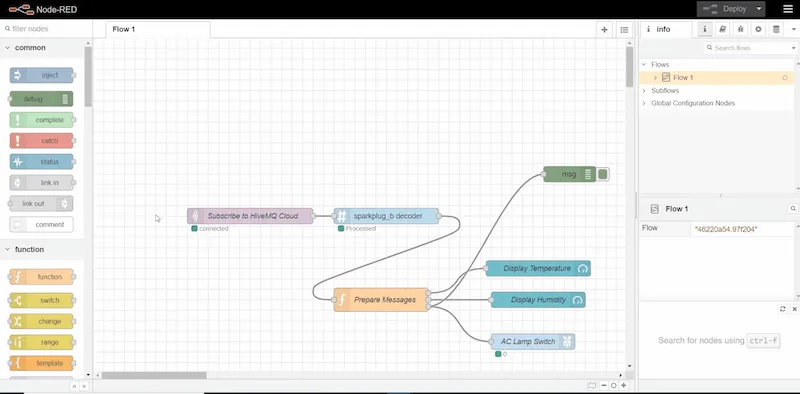Switch sidebar to the help book icon
Viewport: 800px width, 394px height.
tap(722, 29)
